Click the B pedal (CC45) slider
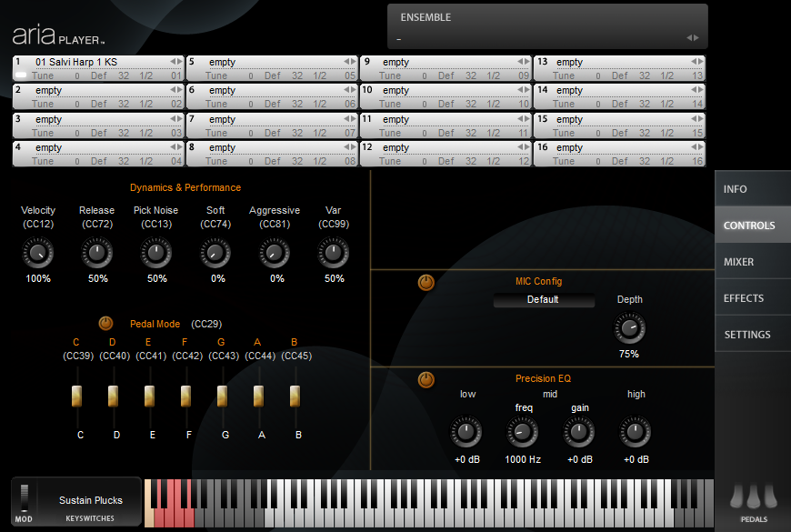Image resolution: width=791 pixels, height=532 pixels. click(295, 396)
